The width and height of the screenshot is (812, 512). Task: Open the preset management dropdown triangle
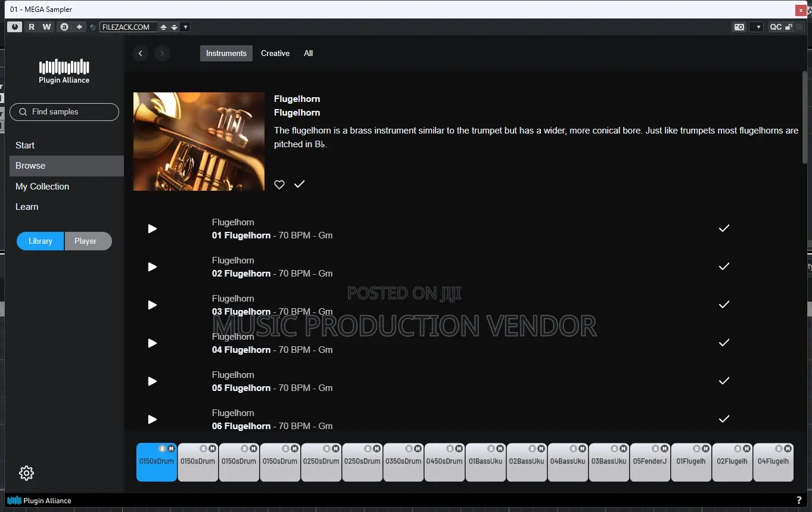[x=185, y=27]
